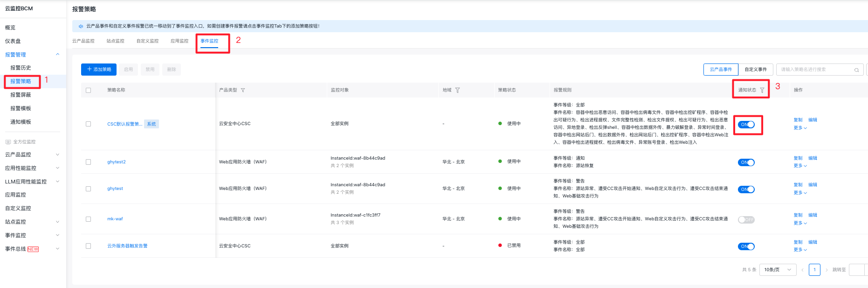Enable notification switch for mk-waf
The width and height of the screenshot is (868, 288).
(746, 220)
